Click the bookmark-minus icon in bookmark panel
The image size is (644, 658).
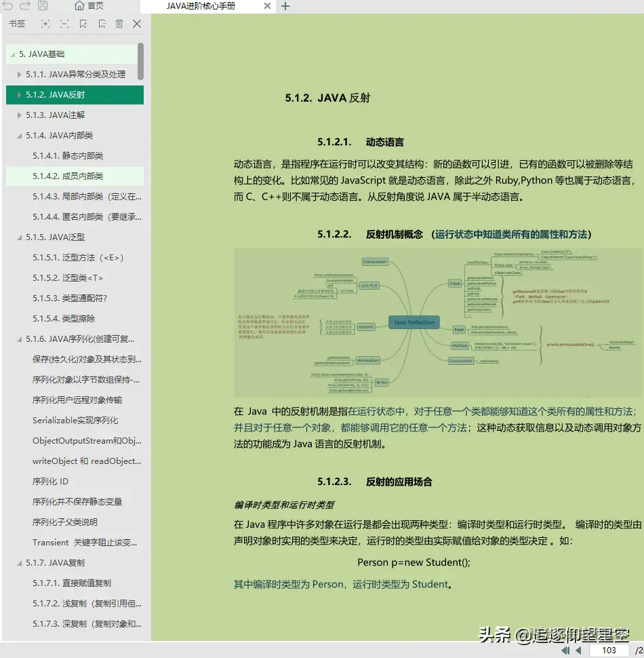coord(102,24)
